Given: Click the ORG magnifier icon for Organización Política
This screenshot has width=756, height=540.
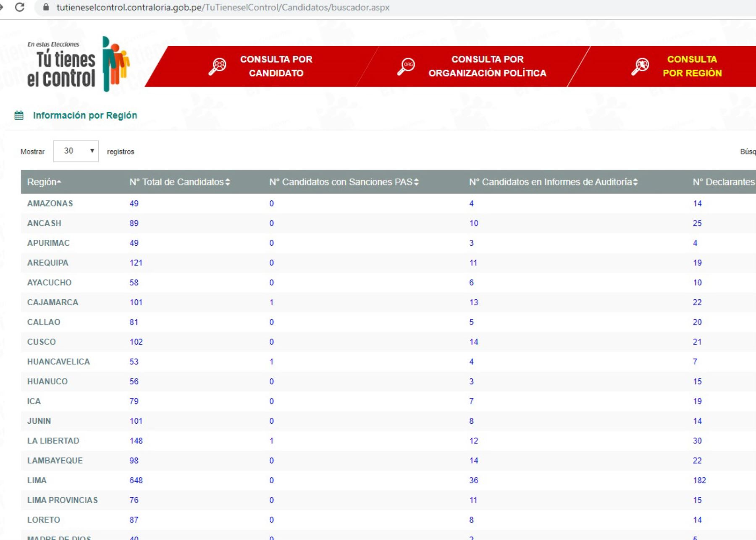Looking at the screenshot, I should [x=406, y=66].
